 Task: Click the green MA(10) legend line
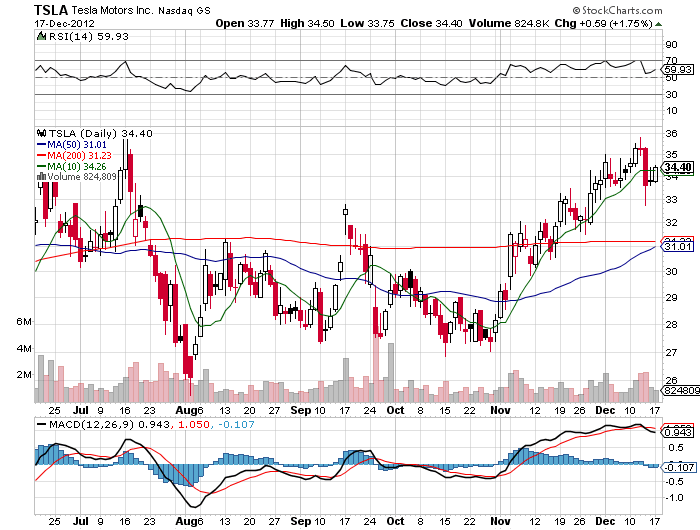point(41,166)
